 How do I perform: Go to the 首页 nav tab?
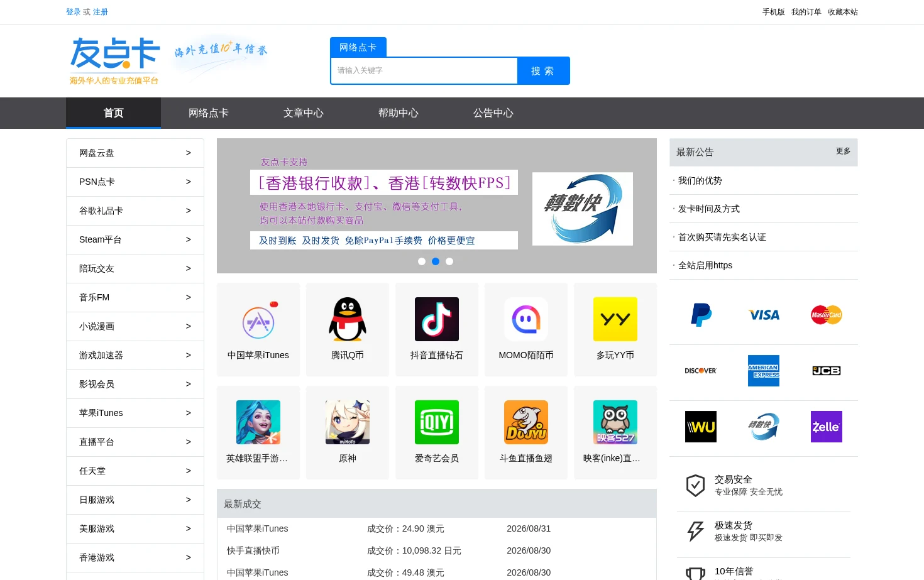(113, 113)
